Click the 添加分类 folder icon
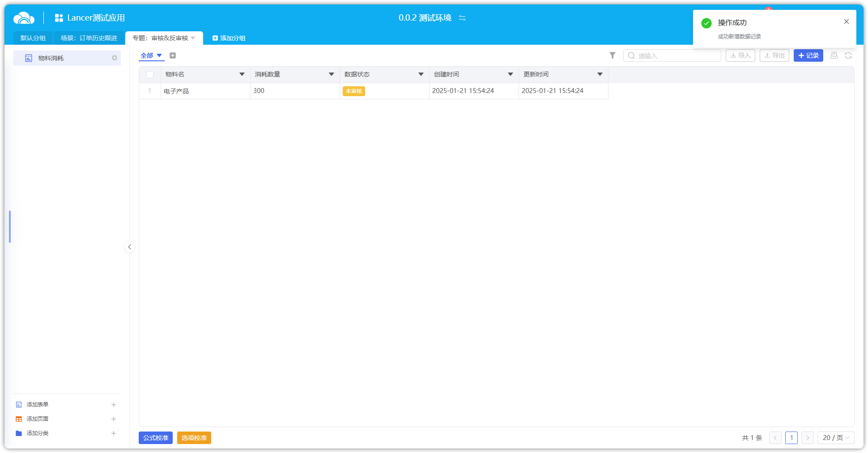868x453 pixels. click(19, 433)
